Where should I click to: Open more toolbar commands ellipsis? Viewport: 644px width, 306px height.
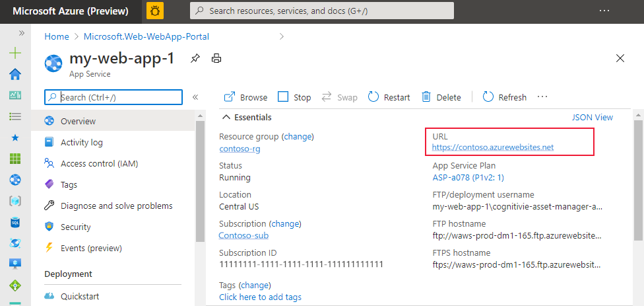[542, 97]
